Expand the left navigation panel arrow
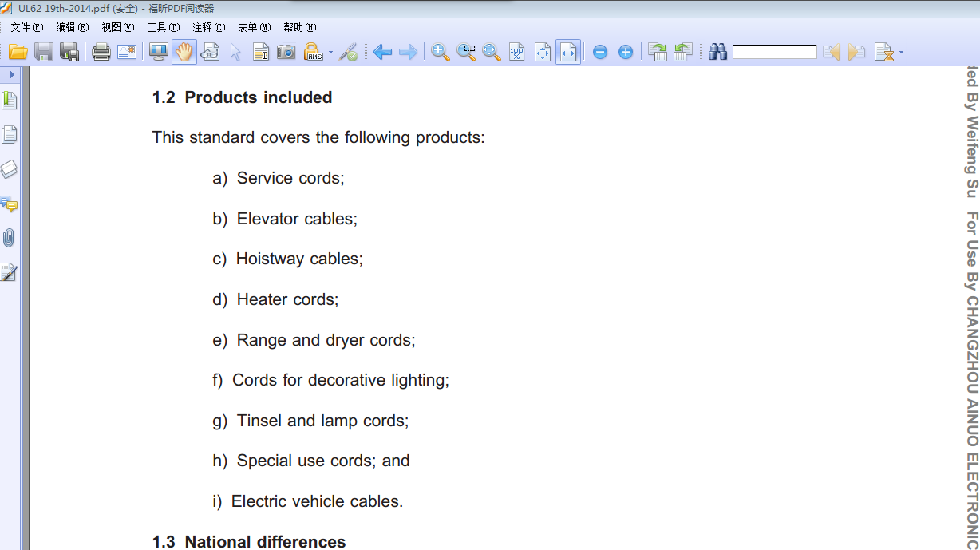Viewport: 980px width, 550px height. [x=12, y=74]
